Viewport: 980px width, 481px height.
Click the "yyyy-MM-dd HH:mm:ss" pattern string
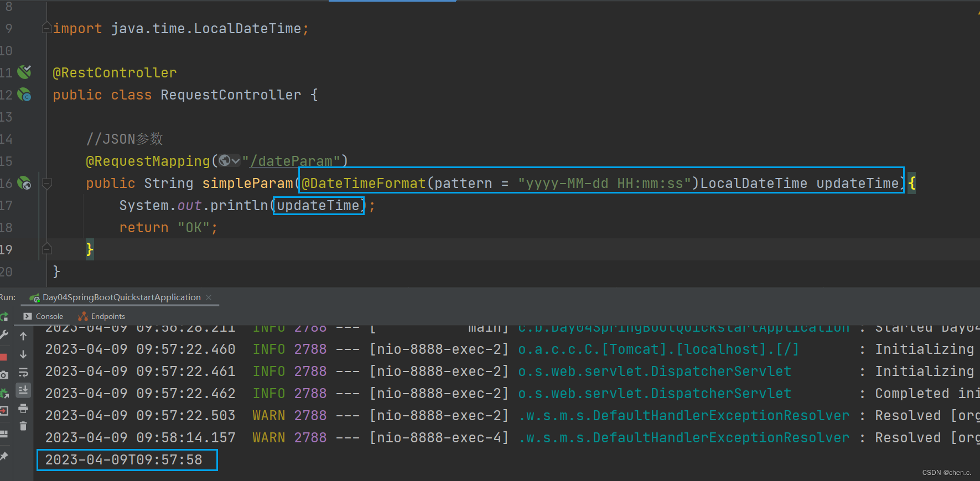pos(604,184)
